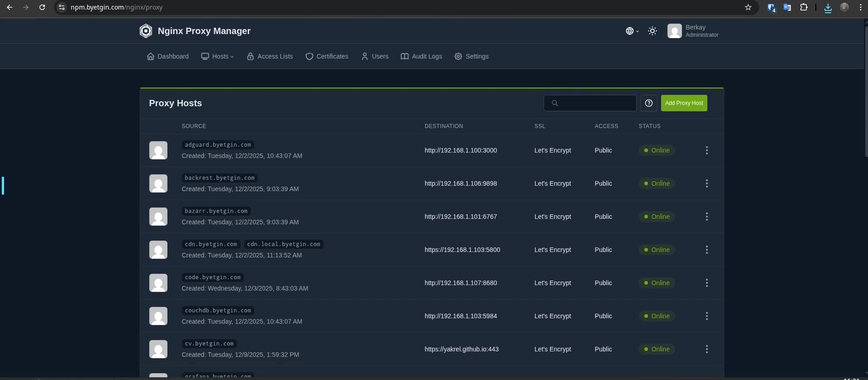Image resolution: width=868 pixels, height=380 pixels.
Task: Click the Add Proxy Host button
Action: coord(684,103)
